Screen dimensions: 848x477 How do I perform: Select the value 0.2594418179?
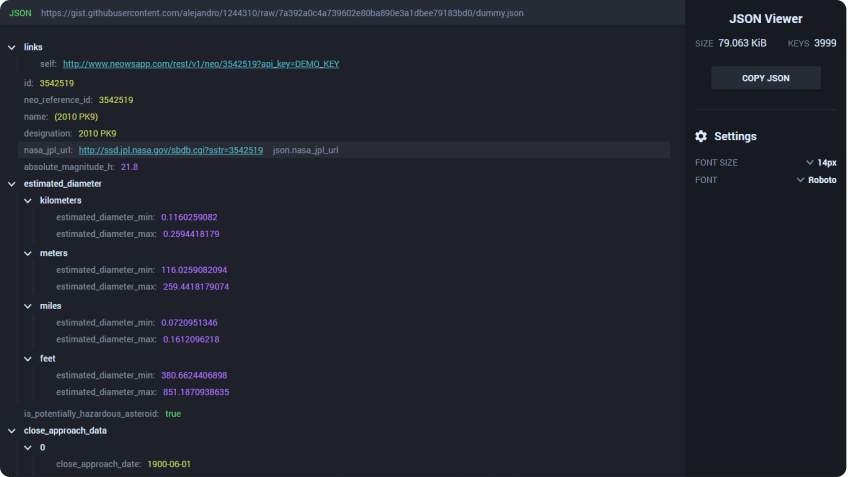[191, 234]
